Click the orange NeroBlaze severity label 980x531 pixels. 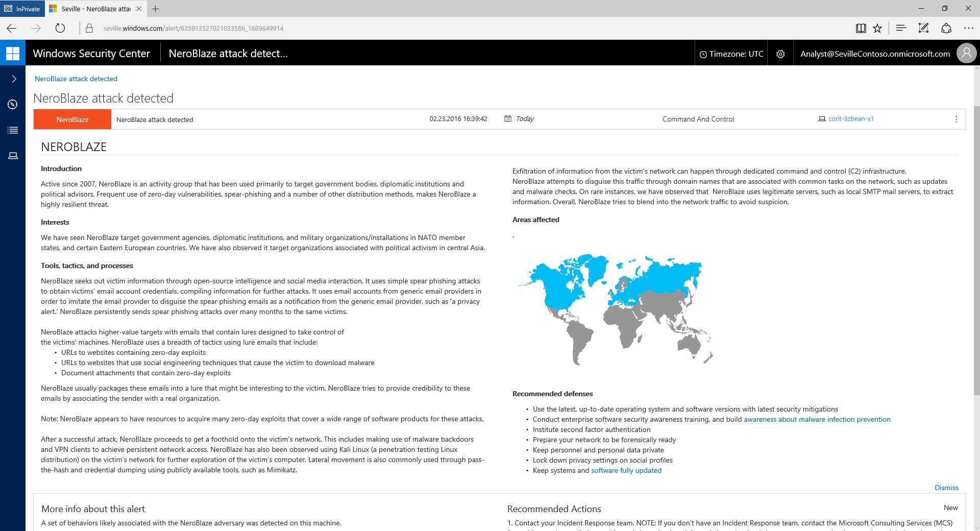coord(72,119)
